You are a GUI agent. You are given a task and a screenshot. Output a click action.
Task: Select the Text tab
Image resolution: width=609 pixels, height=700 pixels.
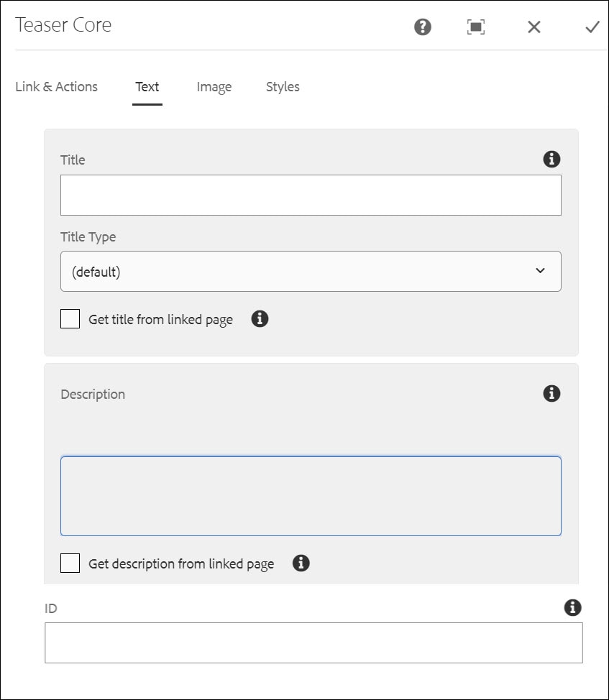click(147, 87)
